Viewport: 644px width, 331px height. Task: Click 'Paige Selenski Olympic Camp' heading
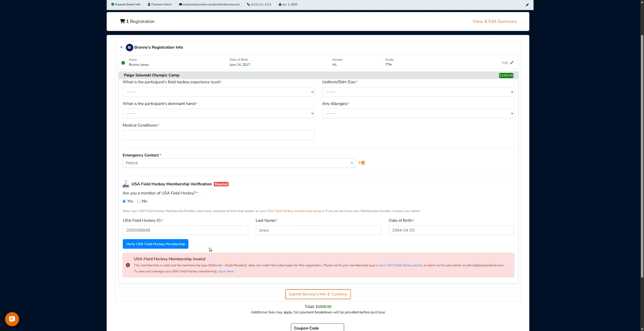[x=152, y=75]
